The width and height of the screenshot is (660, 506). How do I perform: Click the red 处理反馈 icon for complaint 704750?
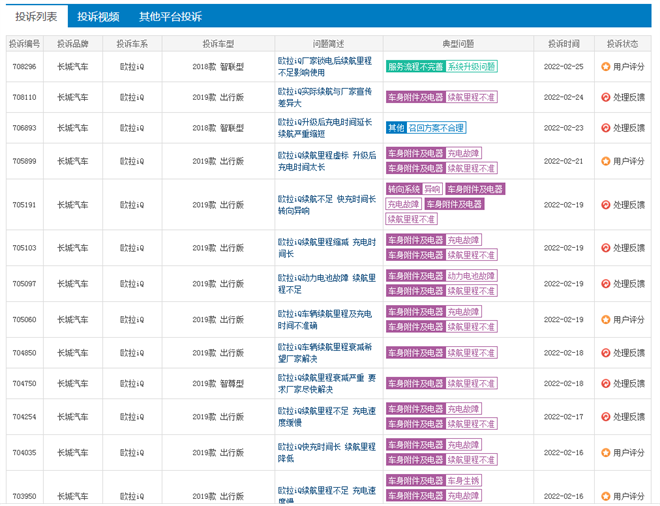(606, 383)
